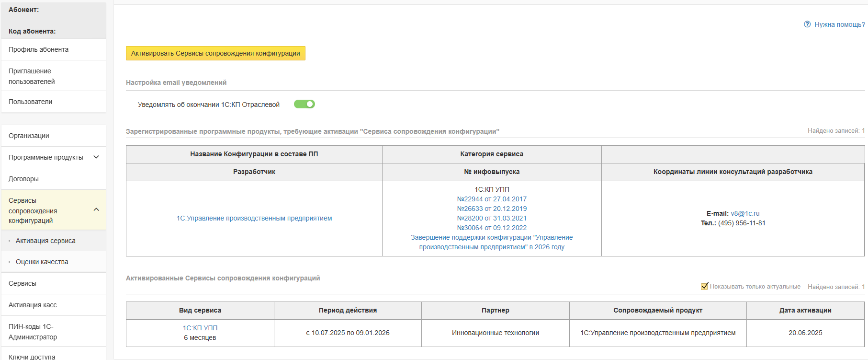Click the help question-mark icon

click(807, 24)
